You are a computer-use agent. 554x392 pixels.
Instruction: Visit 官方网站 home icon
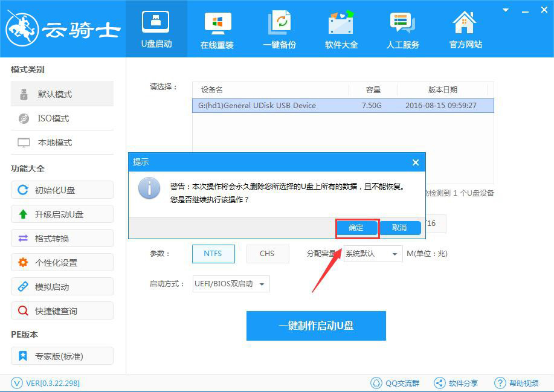[464, 22]
